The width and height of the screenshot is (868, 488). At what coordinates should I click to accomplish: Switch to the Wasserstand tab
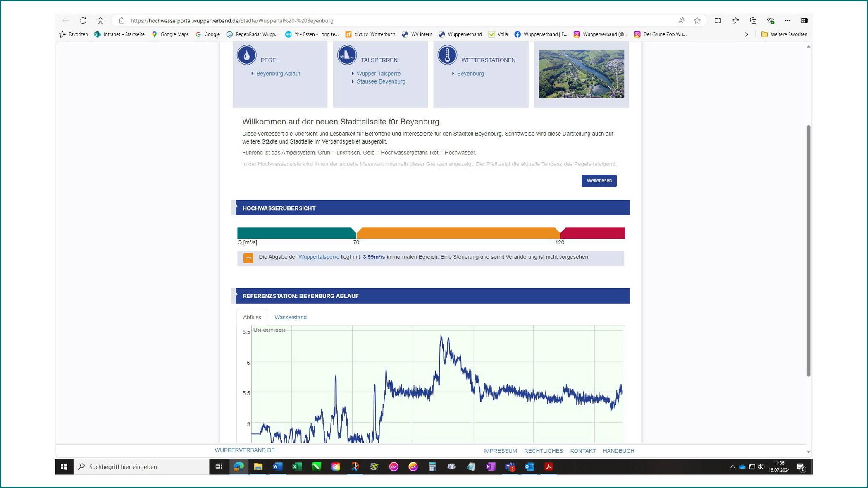(x=290, y=317)
